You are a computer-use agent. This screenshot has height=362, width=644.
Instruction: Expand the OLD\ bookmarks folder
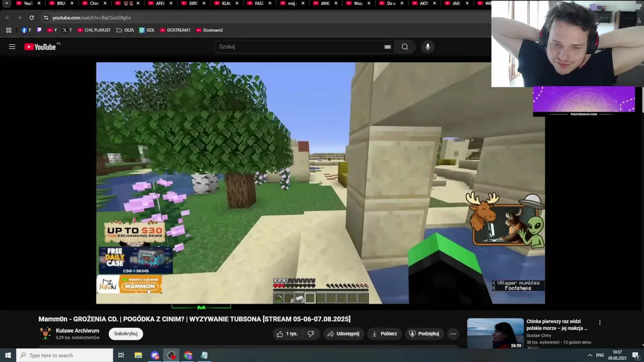point(125,30)
